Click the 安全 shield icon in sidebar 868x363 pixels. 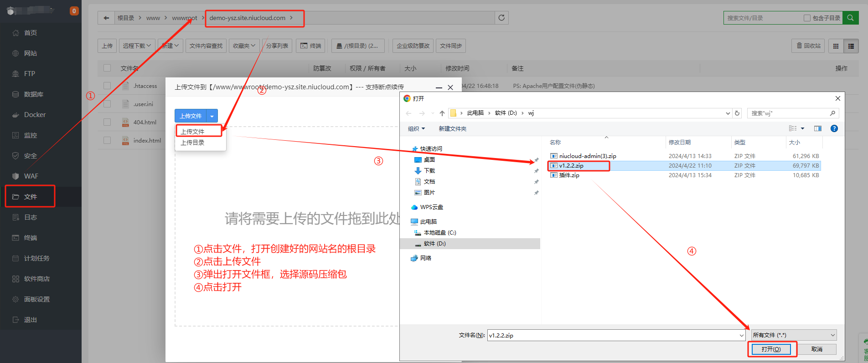tap(15, 156)
